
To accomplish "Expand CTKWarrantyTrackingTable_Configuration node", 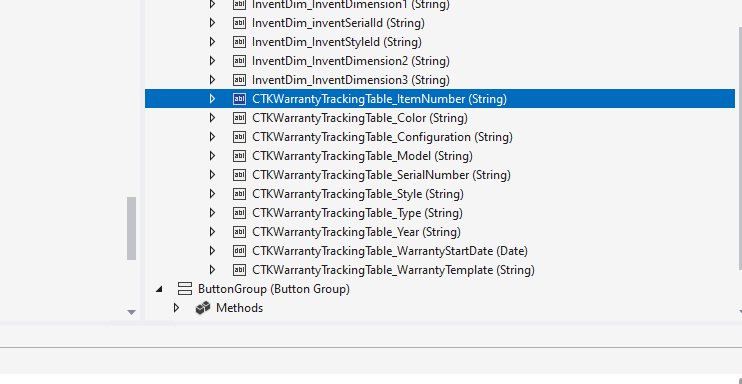I will click(212, 137).
